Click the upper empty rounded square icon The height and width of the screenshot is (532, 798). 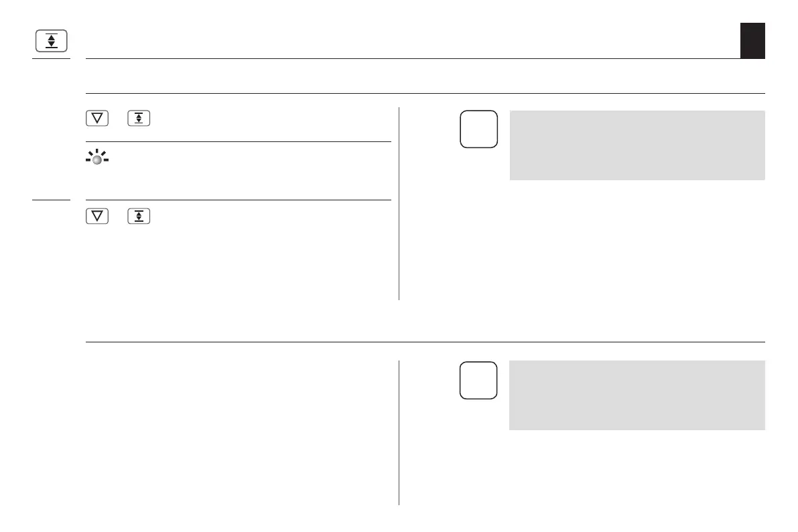[479, 129]
